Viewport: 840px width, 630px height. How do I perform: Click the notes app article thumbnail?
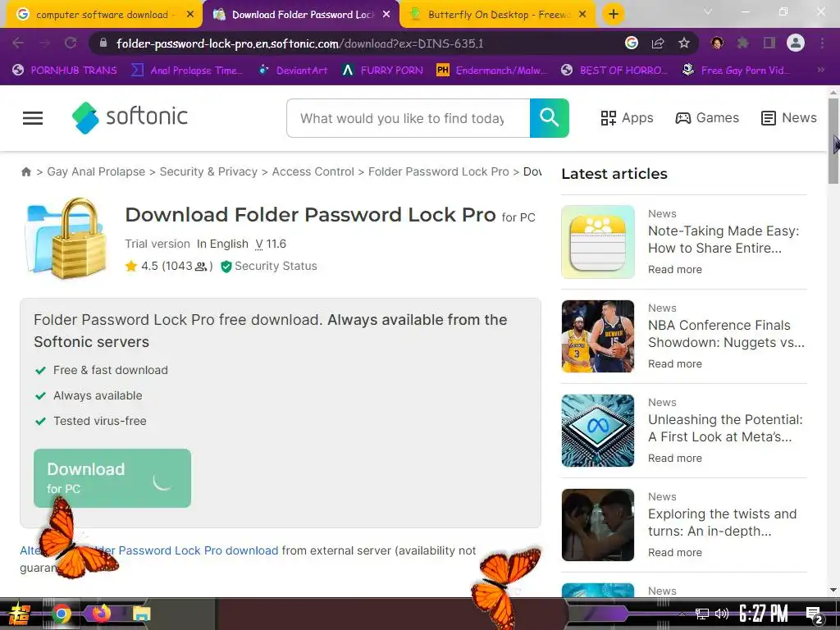tap(598, 242)
